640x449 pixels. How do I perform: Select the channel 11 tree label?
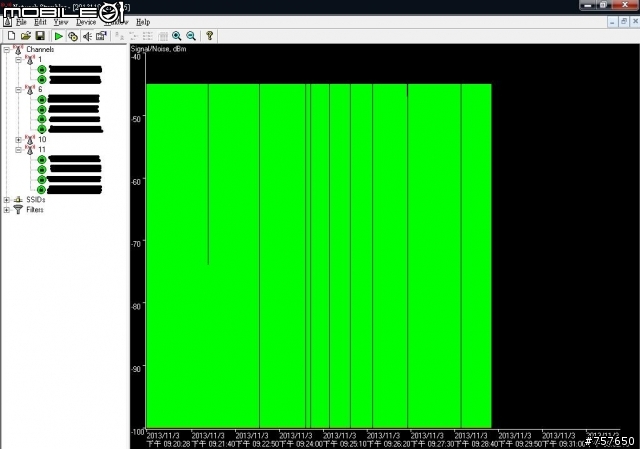(42, 150)
